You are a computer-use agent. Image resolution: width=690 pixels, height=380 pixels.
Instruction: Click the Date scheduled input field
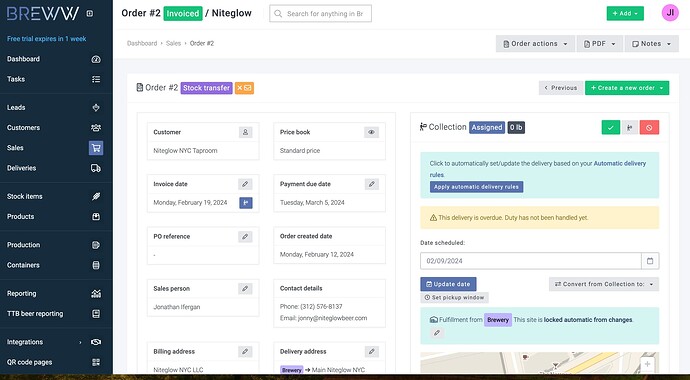[531, 261]
